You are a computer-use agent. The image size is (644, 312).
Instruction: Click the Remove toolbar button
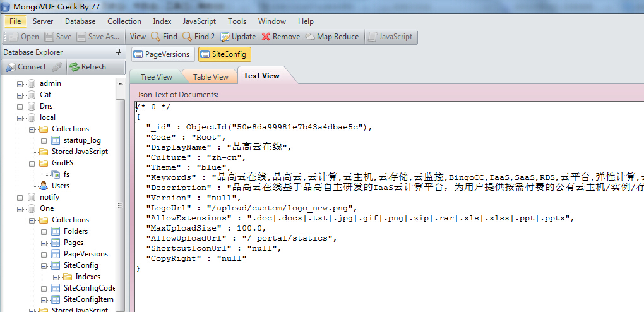coord(281,37)
